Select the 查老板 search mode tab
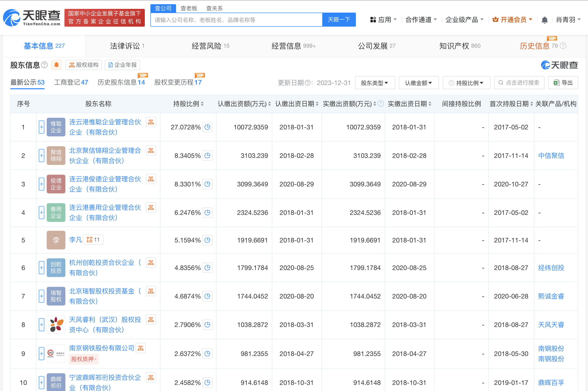The width and height of the screenshot is (588, 391). (x=189, y=8)
